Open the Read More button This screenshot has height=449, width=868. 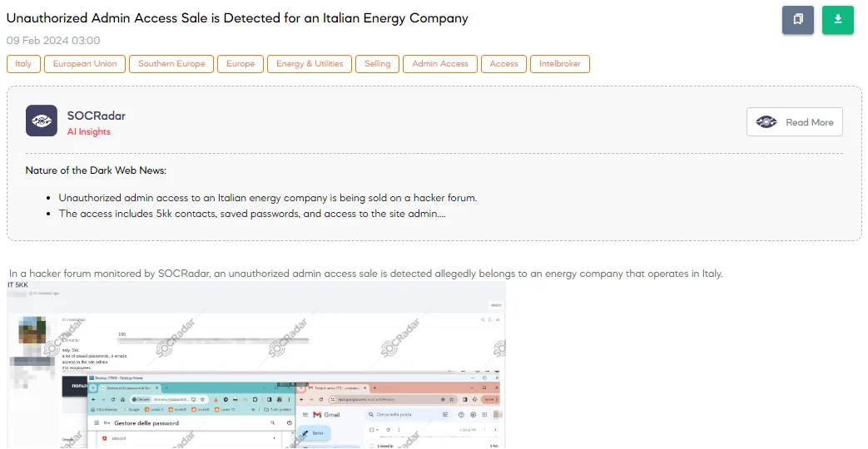(x=795, y=122)
